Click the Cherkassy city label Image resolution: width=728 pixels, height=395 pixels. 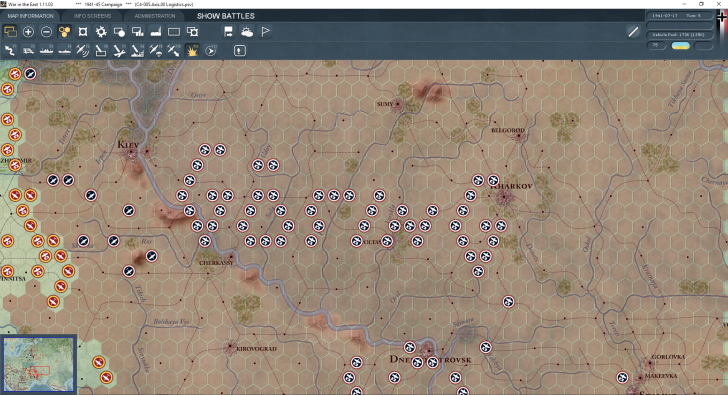(x=216, y=263)
